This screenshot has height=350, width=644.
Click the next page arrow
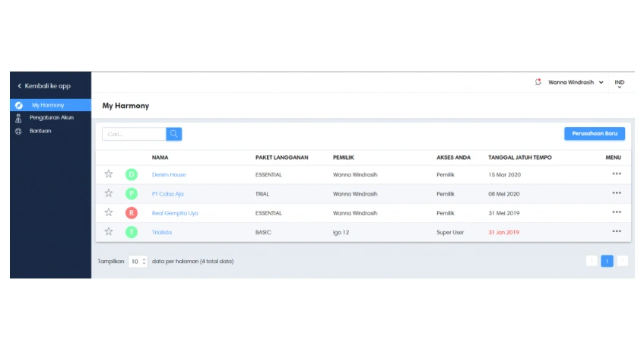622,261
